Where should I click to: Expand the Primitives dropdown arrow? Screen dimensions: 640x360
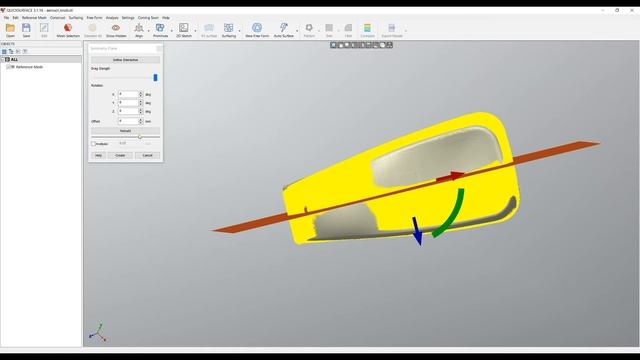[x=171, y=31]
